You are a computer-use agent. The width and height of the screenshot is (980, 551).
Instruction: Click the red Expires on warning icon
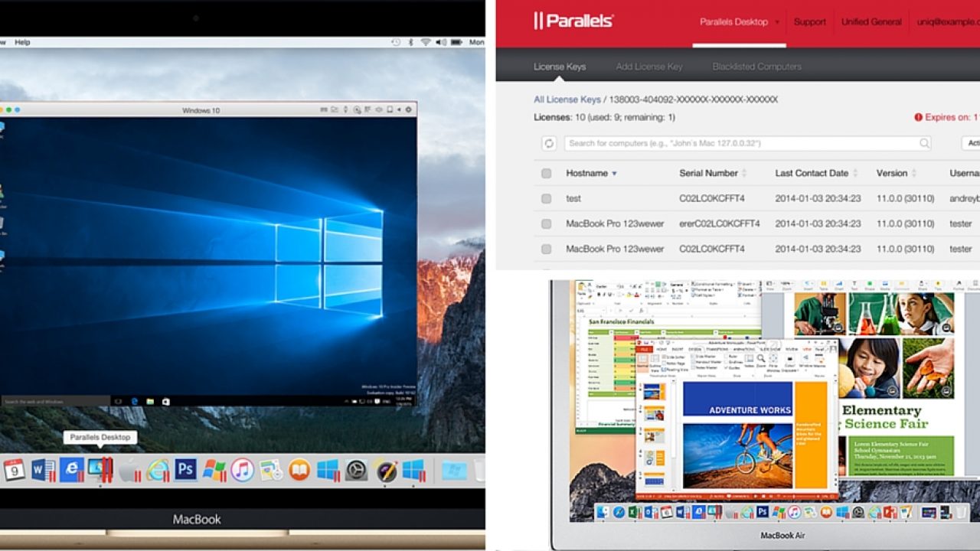coord(918,118)
